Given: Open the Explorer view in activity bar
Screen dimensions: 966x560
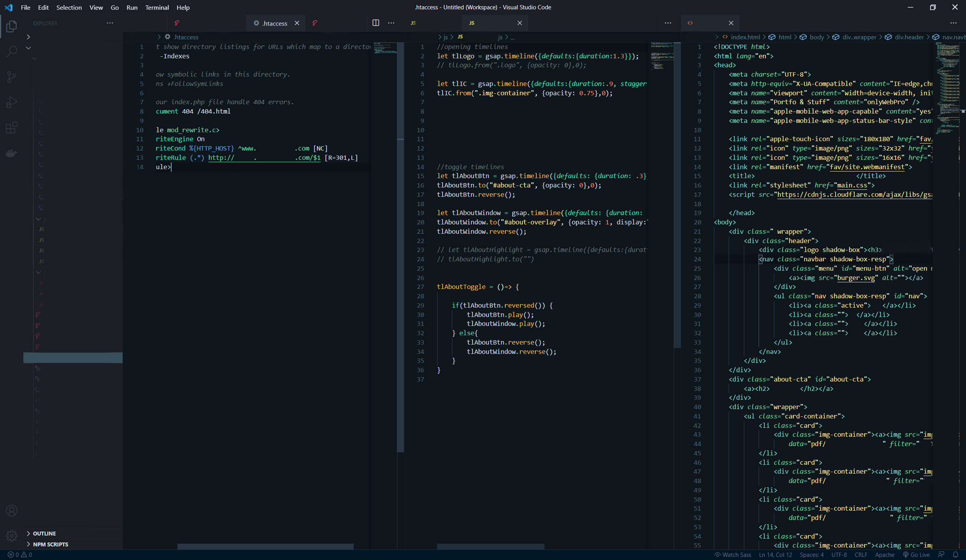Looking at the screenshot, I should click(12, 26).
